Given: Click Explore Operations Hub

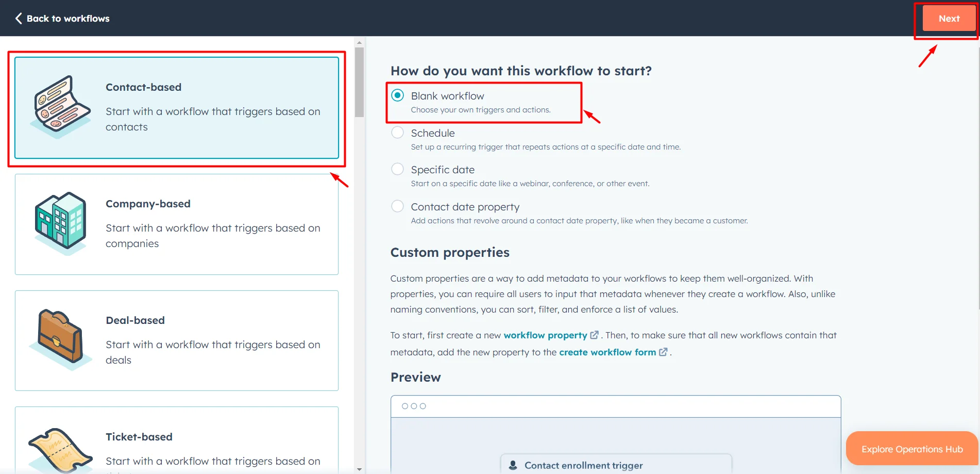Looking at the screenshot, I should click(x=912, y=448).
